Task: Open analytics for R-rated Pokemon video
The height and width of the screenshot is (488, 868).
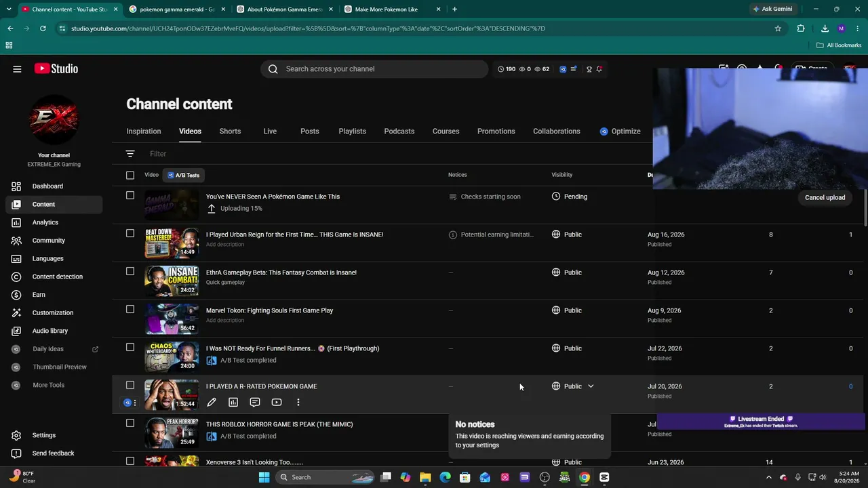Action: 233,403
